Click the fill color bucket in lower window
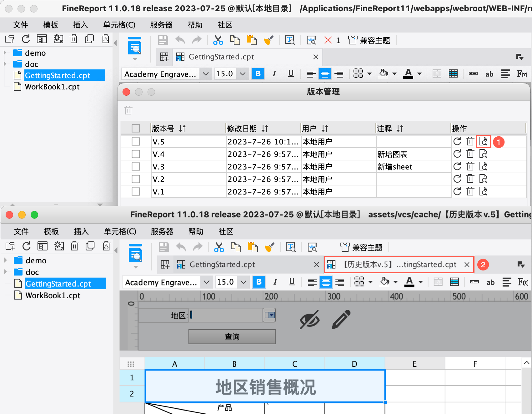Image resolution: width=532 pixels, height=414 pixels. point(384,282)
